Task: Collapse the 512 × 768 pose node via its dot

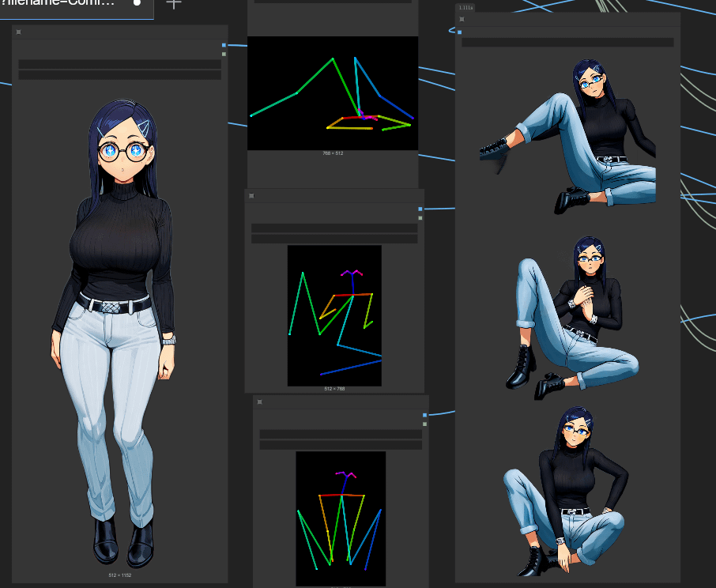Action: click(251, 196)
